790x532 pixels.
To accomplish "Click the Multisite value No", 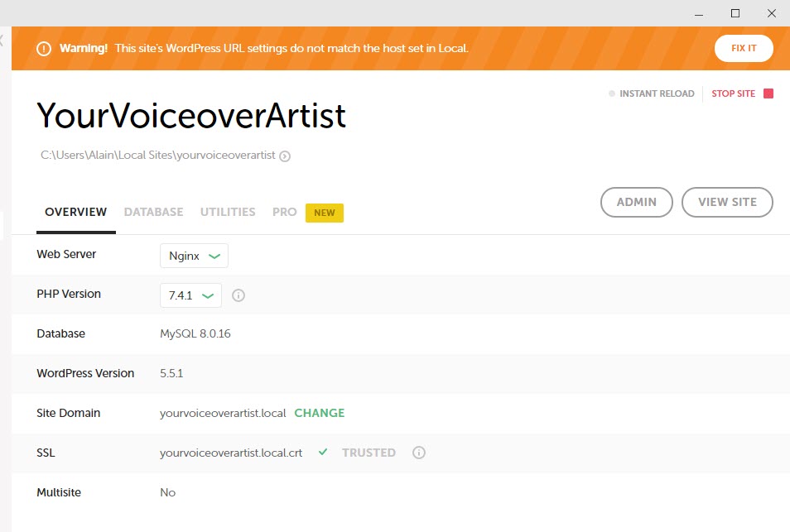I will 167,492.
